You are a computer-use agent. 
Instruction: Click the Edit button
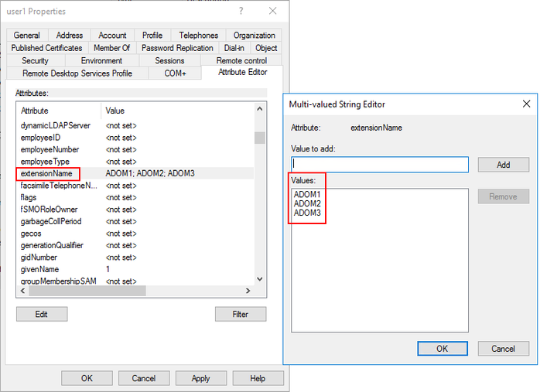click(42, 314)
